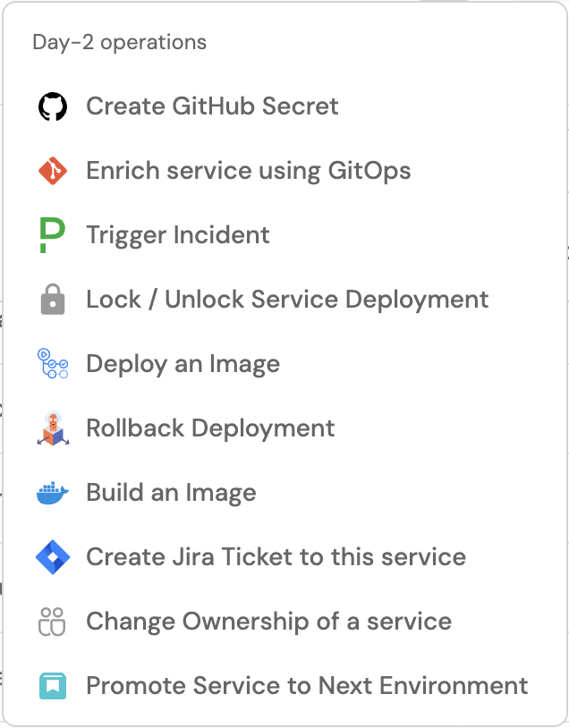Click the Argo icon for Rollback Deployment
The image size is (569, 728).
53,428
